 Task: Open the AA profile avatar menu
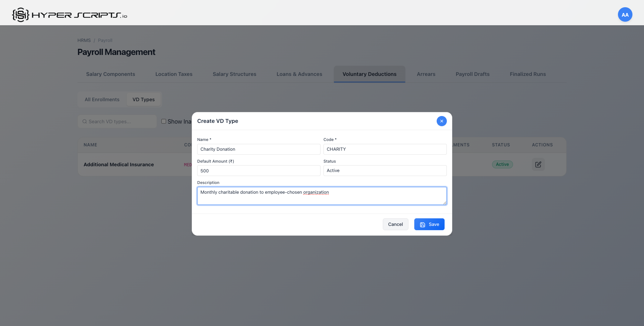625,14
